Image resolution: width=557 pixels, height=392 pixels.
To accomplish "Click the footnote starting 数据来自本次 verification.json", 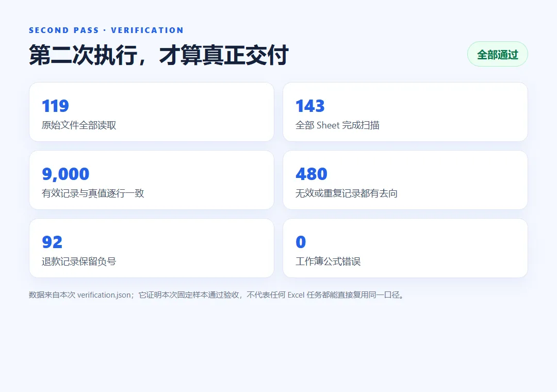I will point(217,295).
